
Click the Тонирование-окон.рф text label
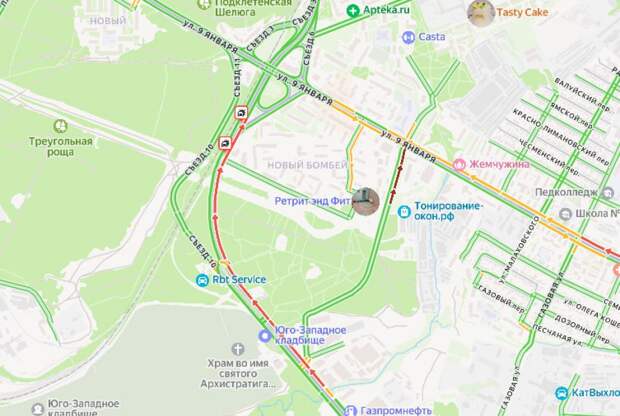pos(447,211)
